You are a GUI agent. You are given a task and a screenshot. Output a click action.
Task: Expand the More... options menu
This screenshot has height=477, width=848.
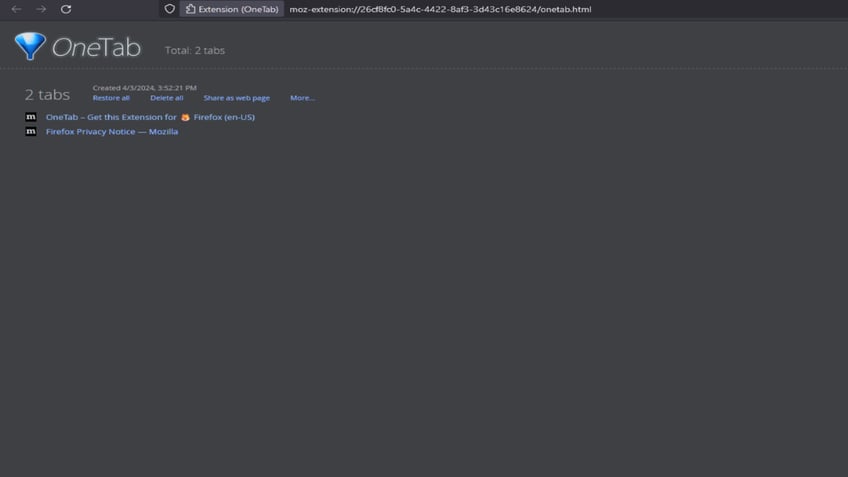[302, 98]
